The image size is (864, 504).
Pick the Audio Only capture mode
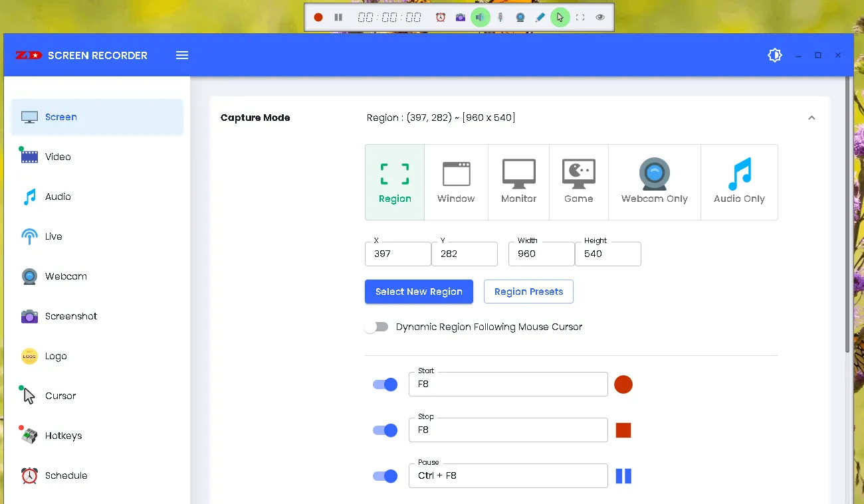coord(739,182)
